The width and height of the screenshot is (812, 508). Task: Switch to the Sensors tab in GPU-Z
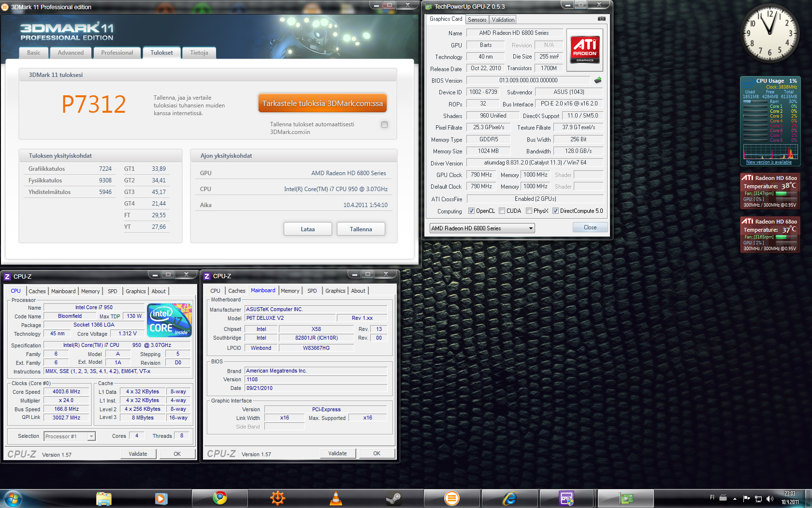[x=477, y=20]
